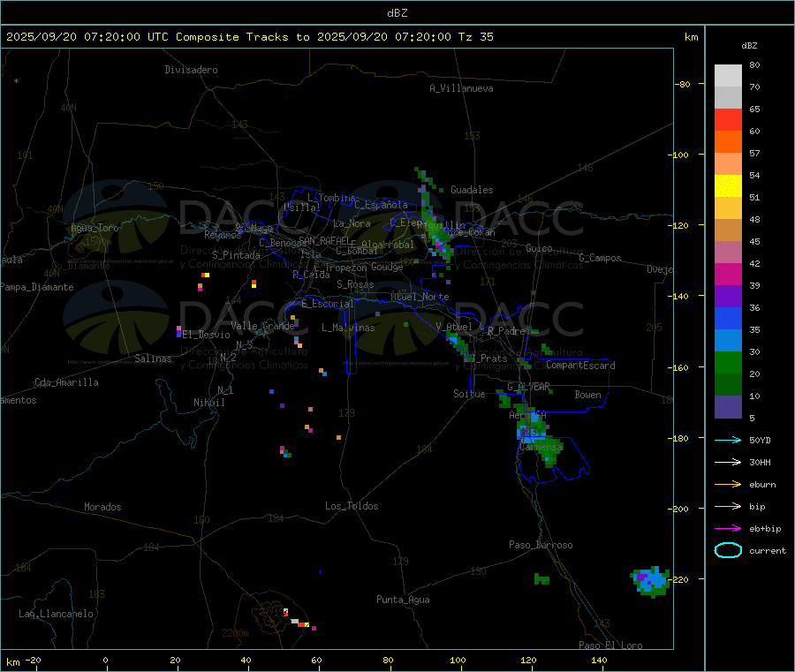Click the 'Bowen' map label

(587, 395)
